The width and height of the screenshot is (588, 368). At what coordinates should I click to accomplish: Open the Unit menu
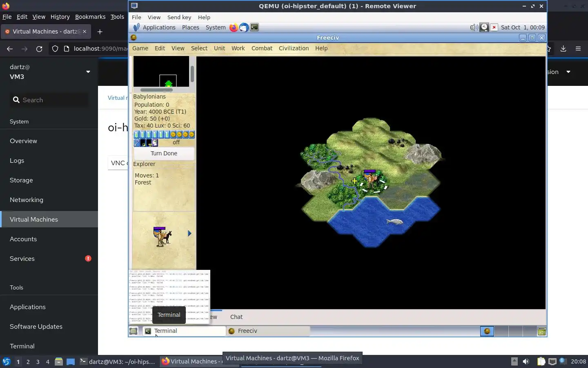tap(219, 48)
